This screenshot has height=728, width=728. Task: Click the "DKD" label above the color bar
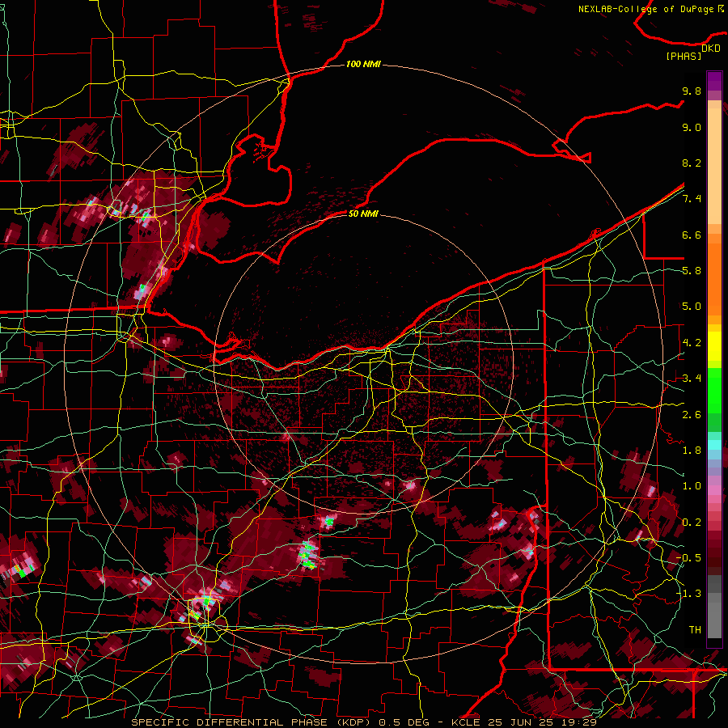click(711, 48)
